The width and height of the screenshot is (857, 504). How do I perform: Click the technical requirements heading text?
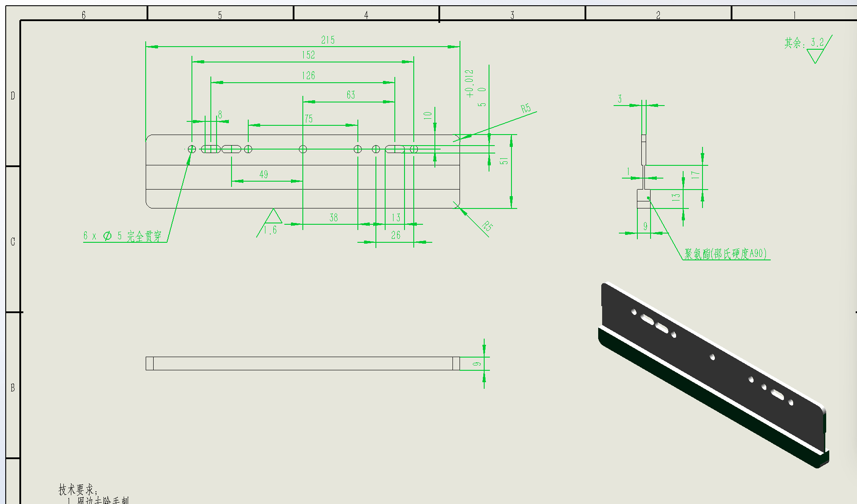[x=78, y=489]
